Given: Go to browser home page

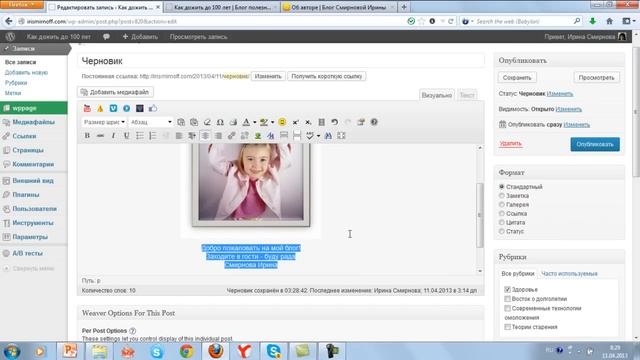Looking at the screenshot, I should tap(609, 21).
